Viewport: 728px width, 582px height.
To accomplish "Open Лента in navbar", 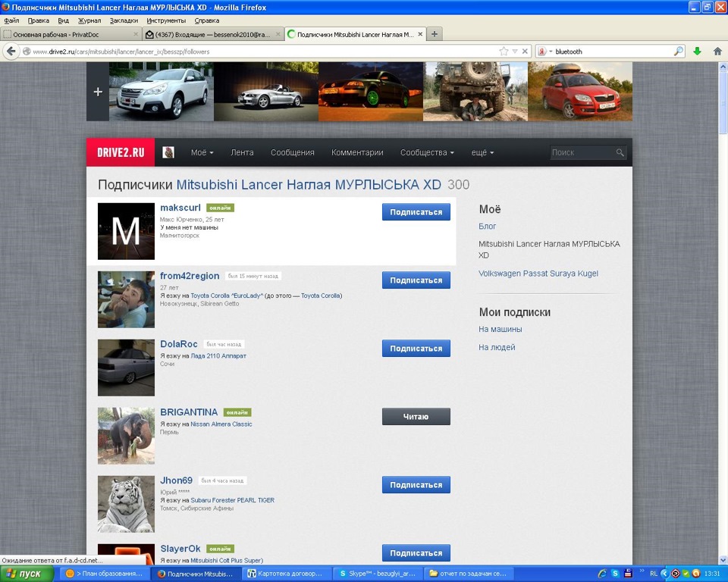I will (x=242, y=152).
